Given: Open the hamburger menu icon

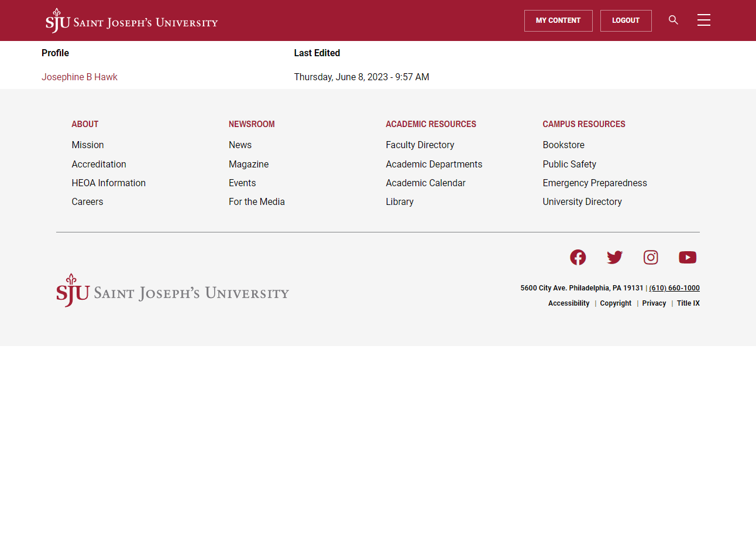Looking at the screenshot, I should click(x=704, y=20).
